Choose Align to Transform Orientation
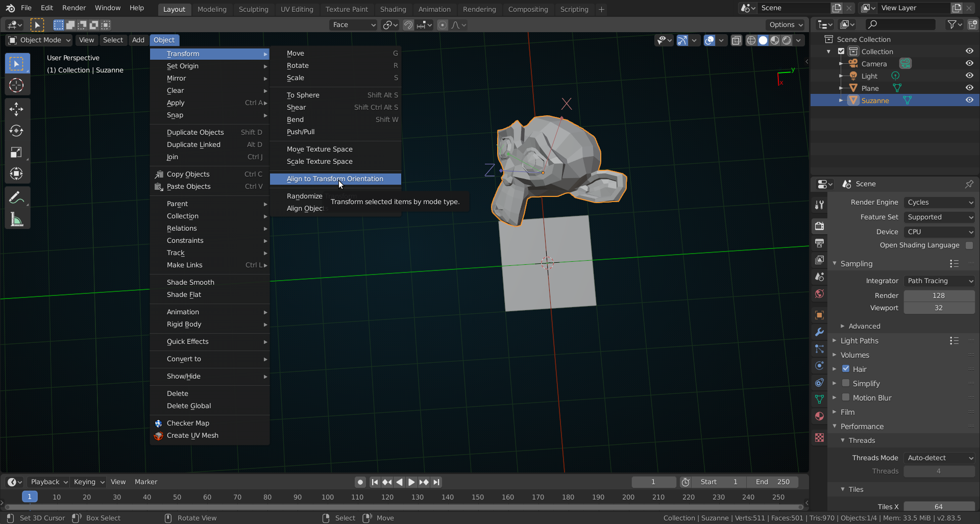This screenshot has width=980, height=524. coord(335,179)
